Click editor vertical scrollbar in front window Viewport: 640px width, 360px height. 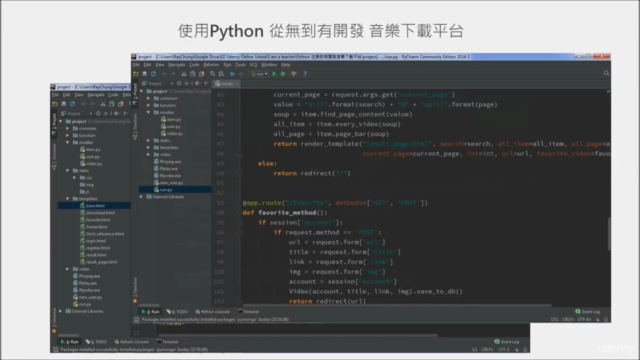[x=609, y=233]
